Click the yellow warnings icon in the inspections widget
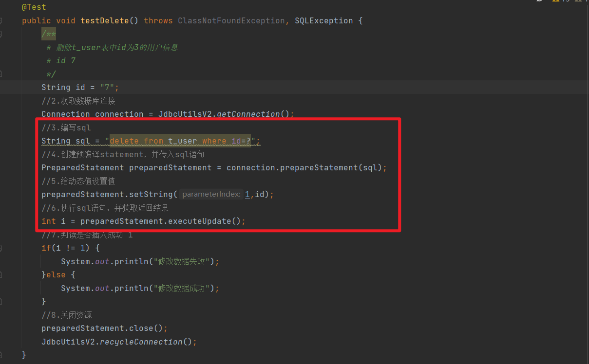The width and height of the screenshot is (589, 364). click(x=556, y=2)
